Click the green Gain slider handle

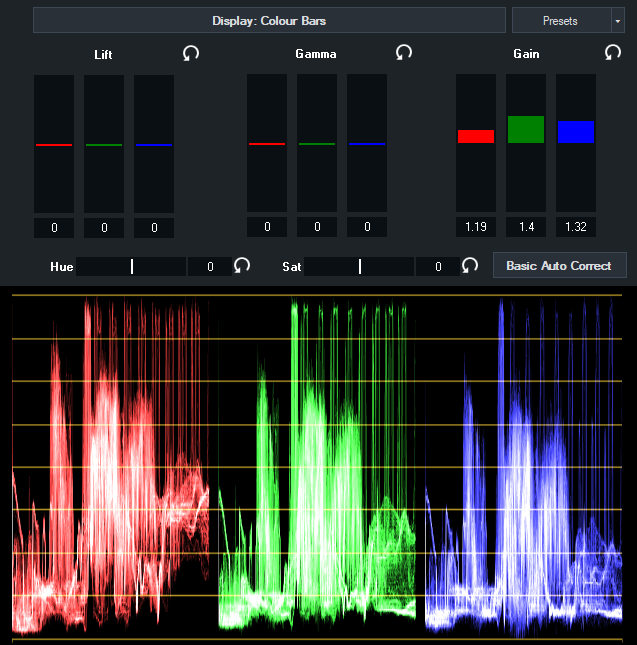coord(526,130)
